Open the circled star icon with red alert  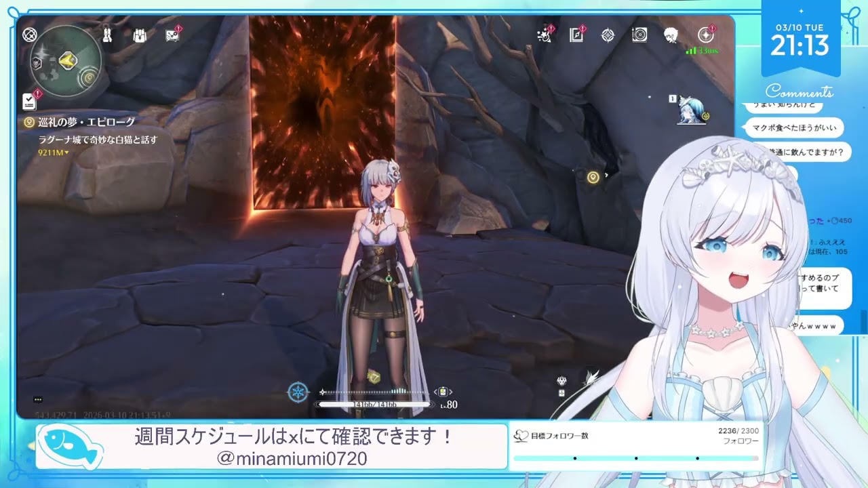point(706,35)
